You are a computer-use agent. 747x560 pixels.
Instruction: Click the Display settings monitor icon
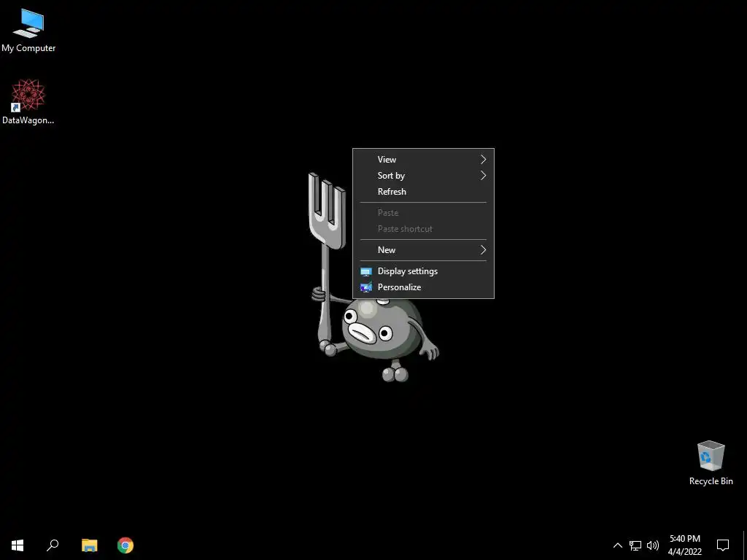[366, 272]
